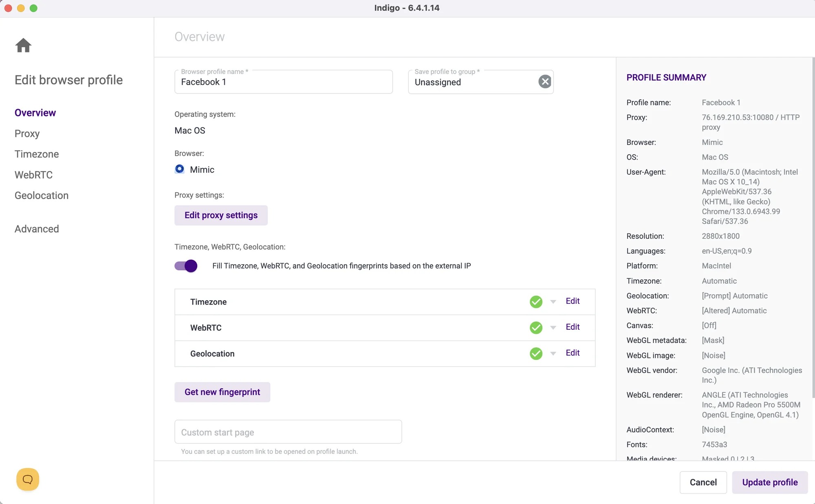The image size is (815, 504).
Task: Click the macOS yellow minimize button
Action: [x=21, y=8]
